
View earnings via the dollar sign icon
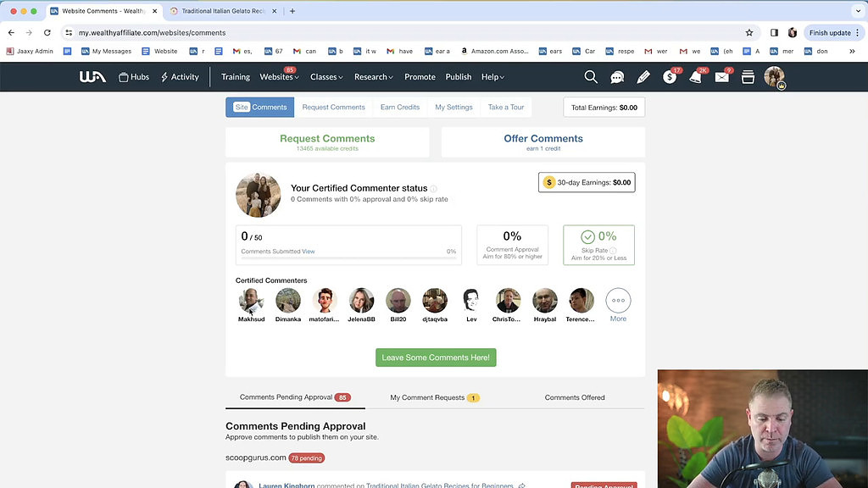(x=669, y=76)
